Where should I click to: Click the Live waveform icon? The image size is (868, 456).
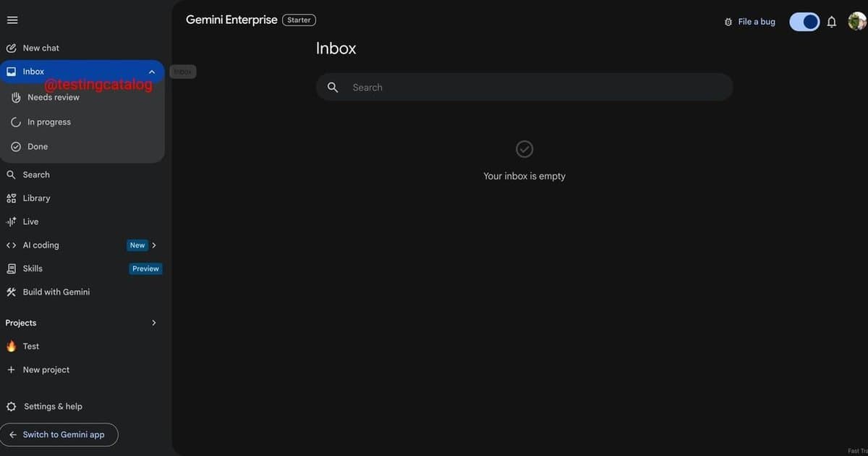pyautogui.click(x=11, y=221)
